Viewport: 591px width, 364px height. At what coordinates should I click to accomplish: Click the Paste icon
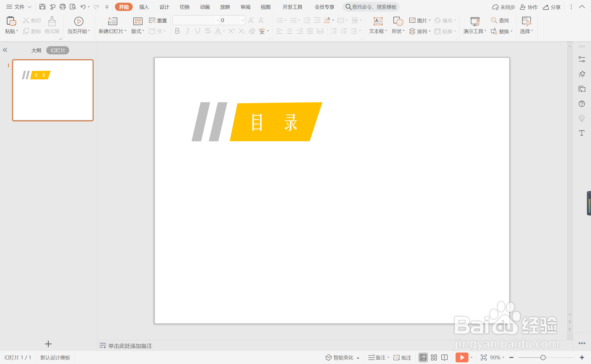tap(11, 21)
